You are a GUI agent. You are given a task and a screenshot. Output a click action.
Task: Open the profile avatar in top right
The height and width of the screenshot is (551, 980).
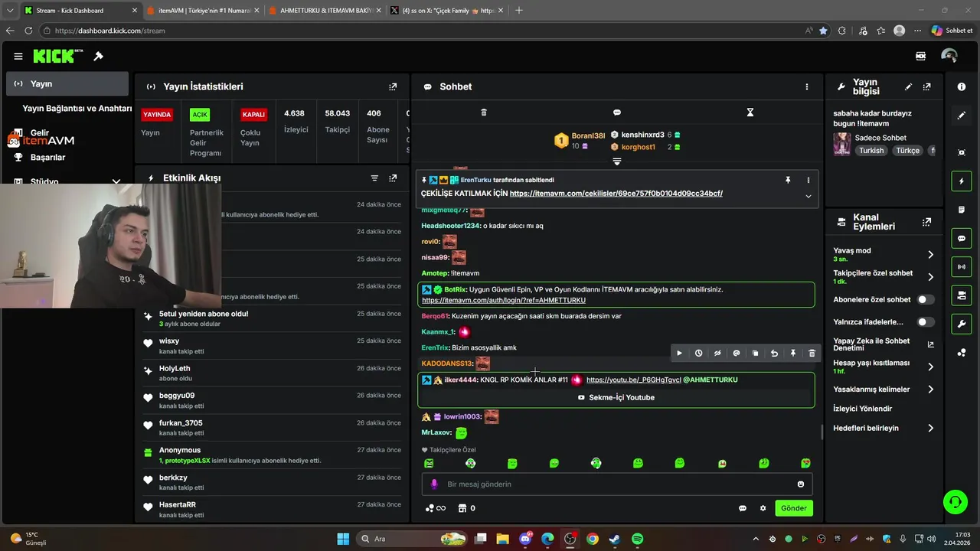pos(949,56)
